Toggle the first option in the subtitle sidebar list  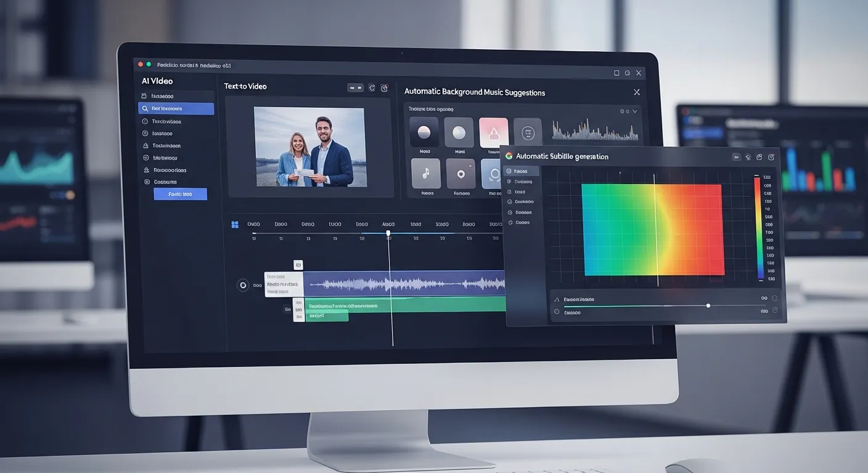click(x=521, y=171)
